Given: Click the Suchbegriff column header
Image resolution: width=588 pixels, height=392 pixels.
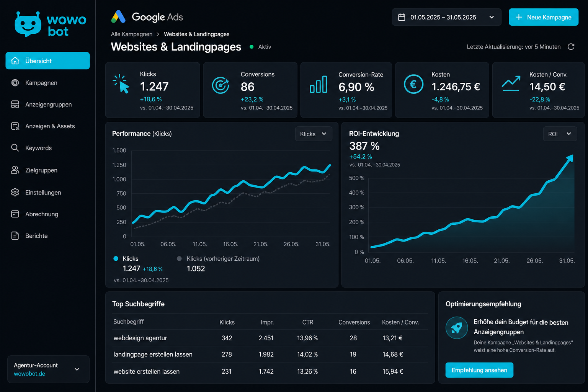Looking at the screenshot, I should [x=129, y=322].
